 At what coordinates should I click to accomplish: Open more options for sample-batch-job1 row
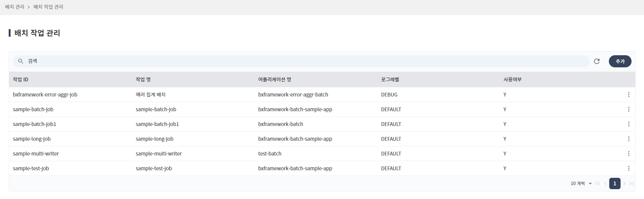click(629, 124)
